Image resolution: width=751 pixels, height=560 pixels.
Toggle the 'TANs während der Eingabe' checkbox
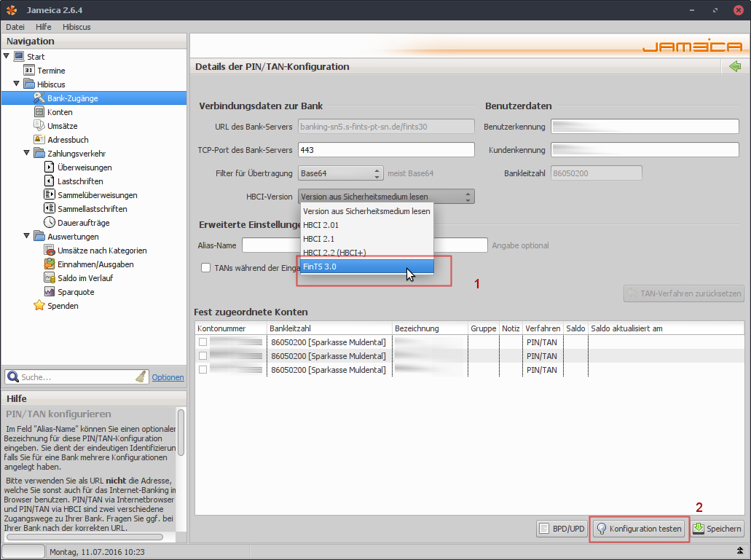pos(205,267)
